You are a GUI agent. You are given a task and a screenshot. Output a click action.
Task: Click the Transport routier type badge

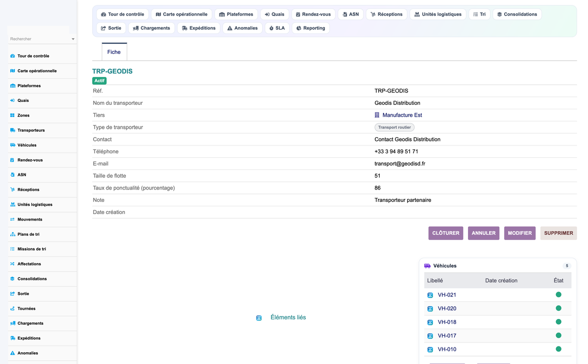point(394,127)
